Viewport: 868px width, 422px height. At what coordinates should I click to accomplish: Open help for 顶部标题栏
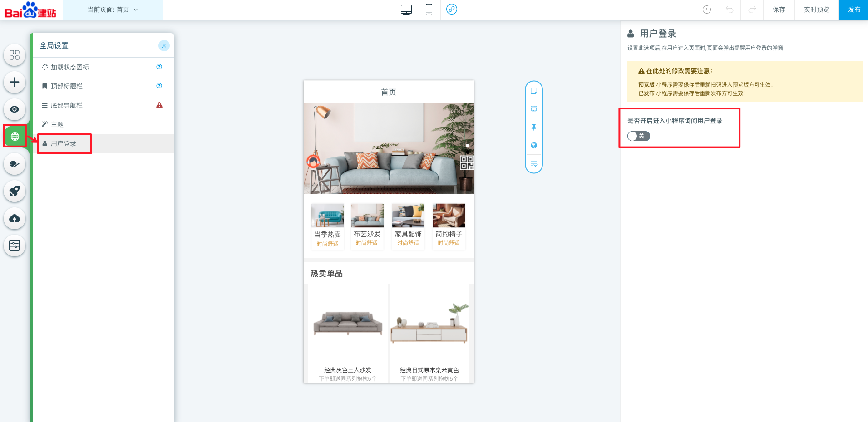click(x=159, y=86)
